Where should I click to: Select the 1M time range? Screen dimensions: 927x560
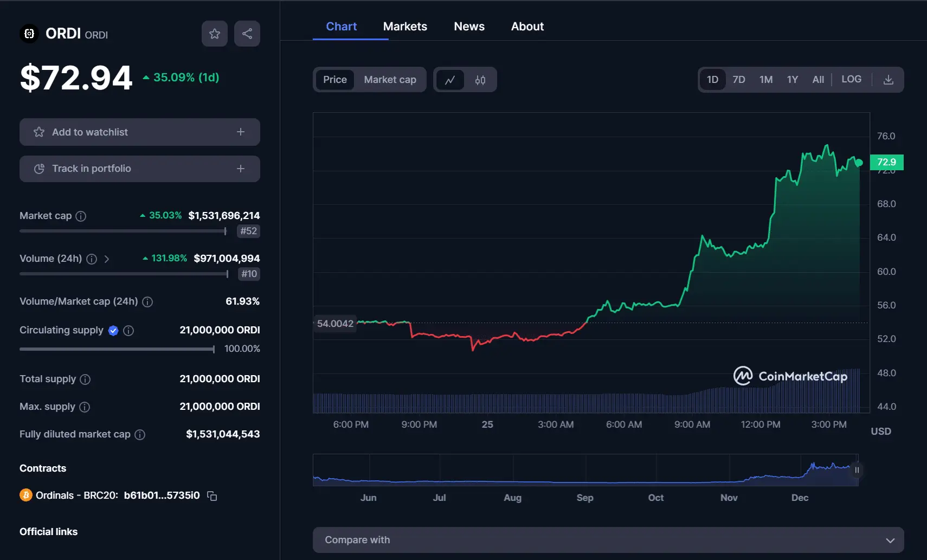766,80
